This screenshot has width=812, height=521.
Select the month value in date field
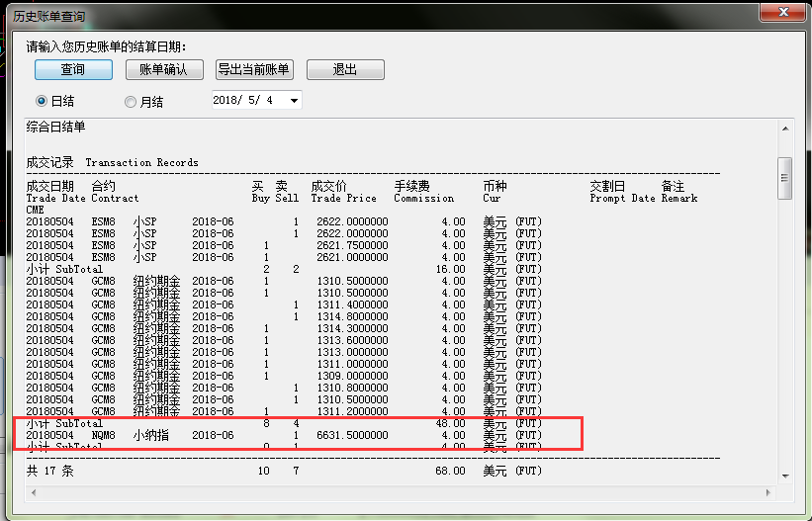pyautogui.click(x=255, y=101)
